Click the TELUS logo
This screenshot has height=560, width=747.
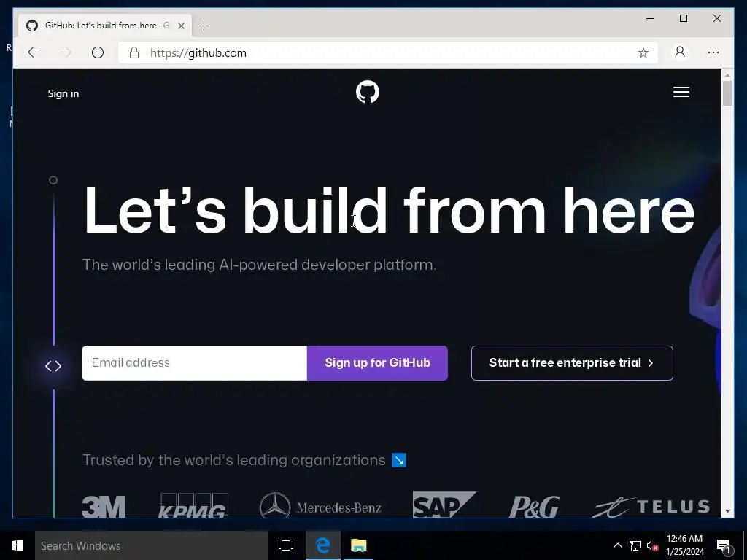pyautogui.click(x=651, y=507)
